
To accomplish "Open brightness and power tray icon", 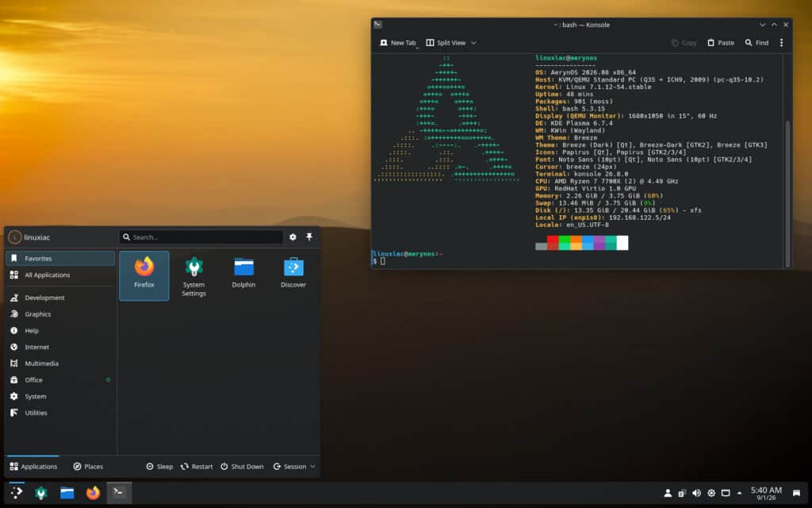I will 711,493.
